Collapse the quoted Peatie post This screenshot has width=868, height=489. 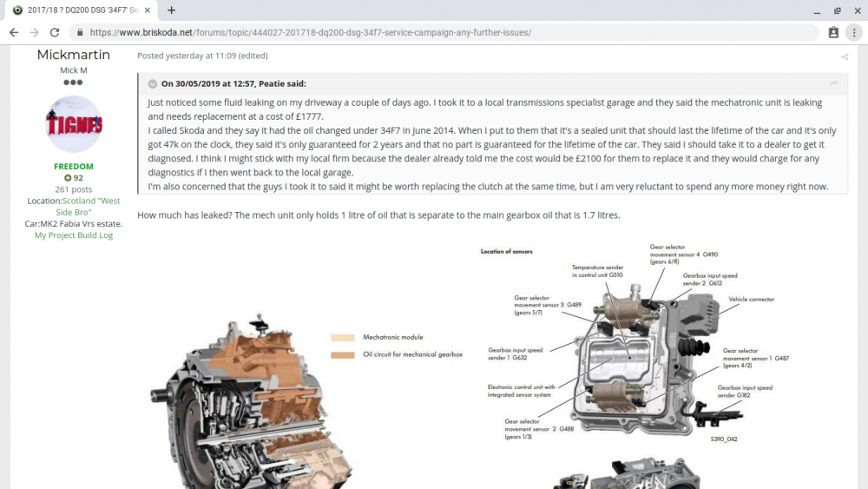[x=152, y=84]
